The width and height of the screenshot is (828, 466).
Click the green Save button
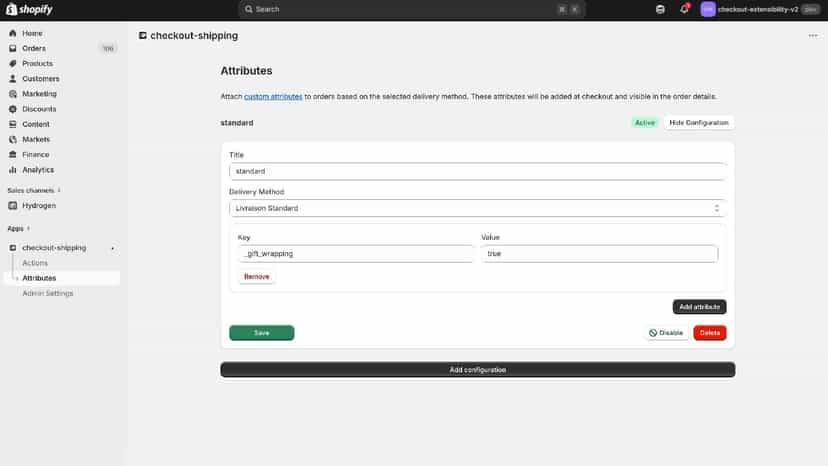261,333
